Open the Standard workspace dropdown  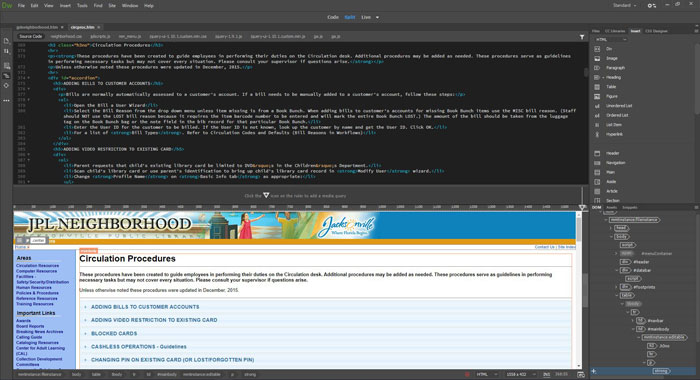624,5
